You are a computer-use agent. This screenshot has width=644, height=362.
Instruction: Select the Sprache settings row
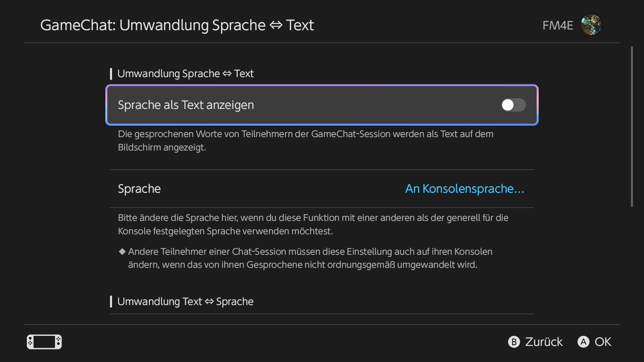322,189
